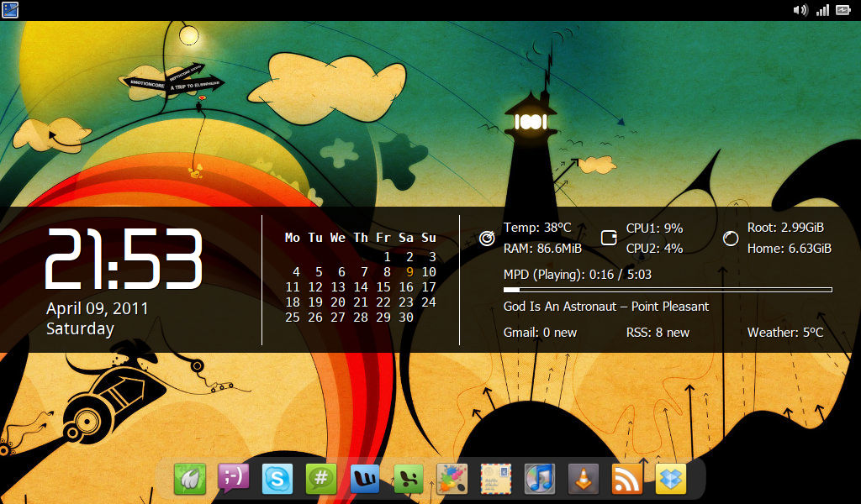The width and height of the screenshot is (861, 504).
Task: Click the Gmail: 0 new label
Action: click(541, 333)
